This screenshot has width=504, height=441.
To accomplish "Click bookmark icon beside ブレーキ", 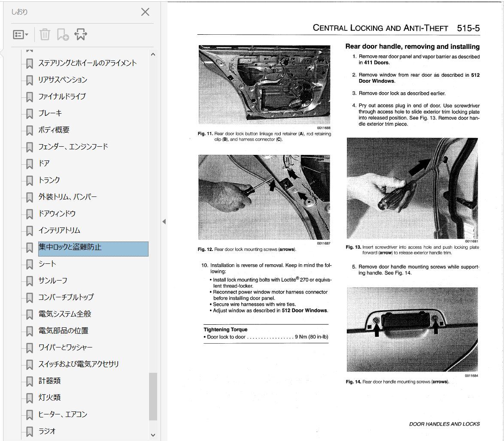I will 29,114.
